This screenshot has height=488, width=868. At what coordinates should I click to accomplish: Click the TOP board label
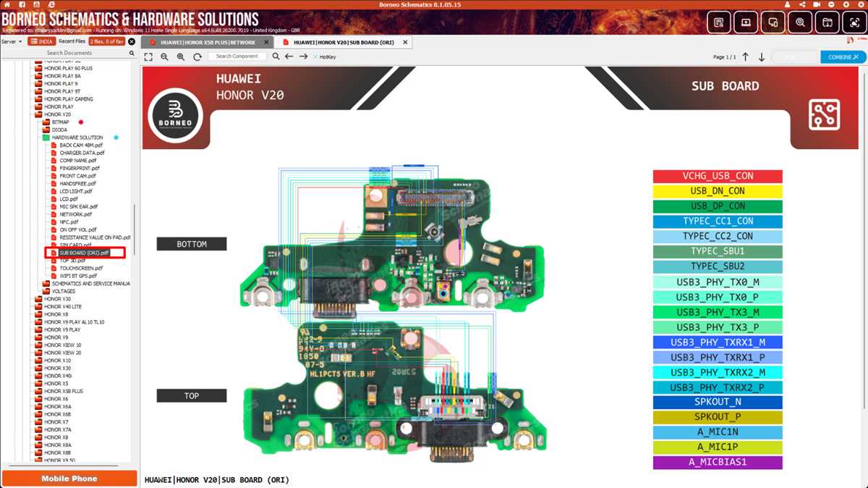point(192,395)
